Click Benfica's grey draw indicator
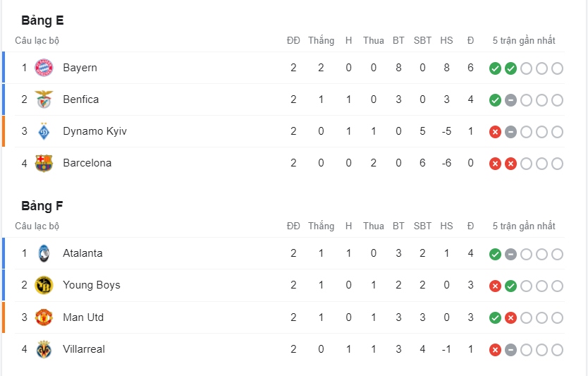The width and height of the screenshot is (588, 376). [x=510, y=100]
